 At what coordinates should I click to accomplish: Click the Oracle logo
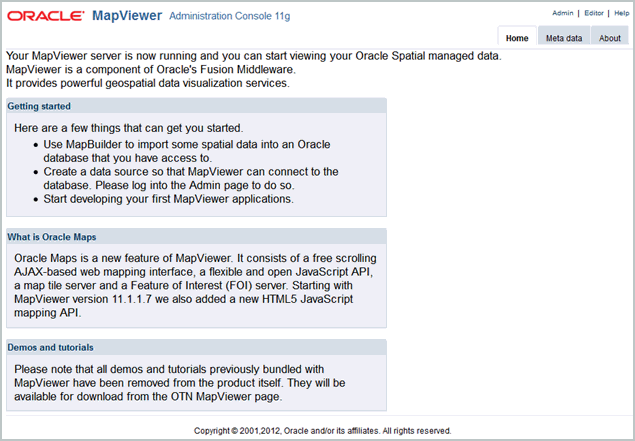pos(46,16)
